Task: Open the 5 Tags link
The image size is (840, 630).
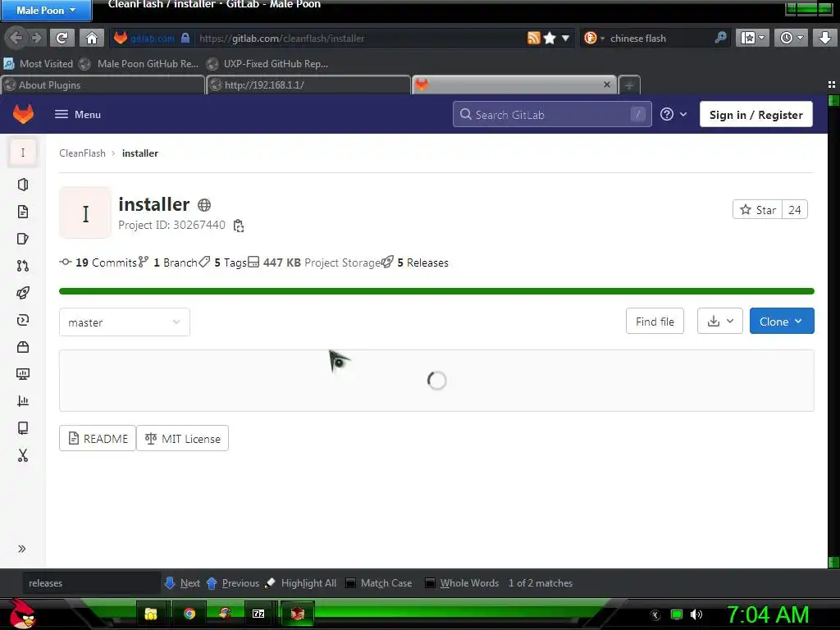Action: tap(222, 262)
